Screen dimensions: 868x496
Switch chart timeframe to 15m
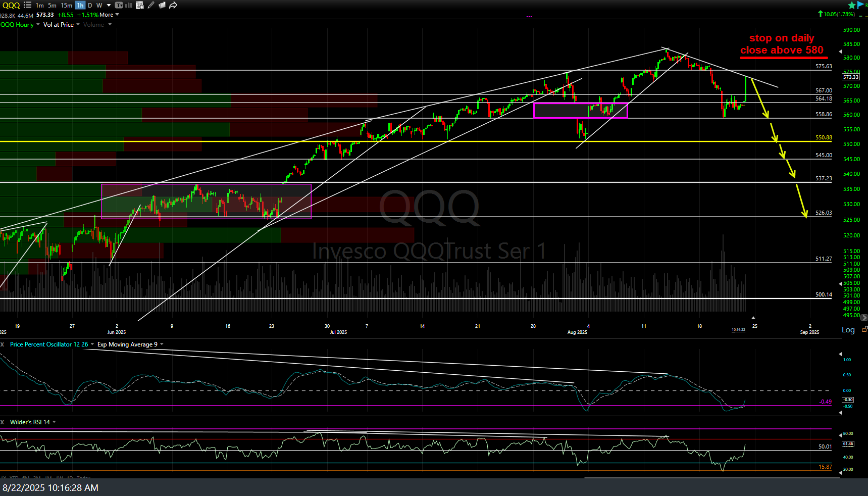[x=66, y=5]
